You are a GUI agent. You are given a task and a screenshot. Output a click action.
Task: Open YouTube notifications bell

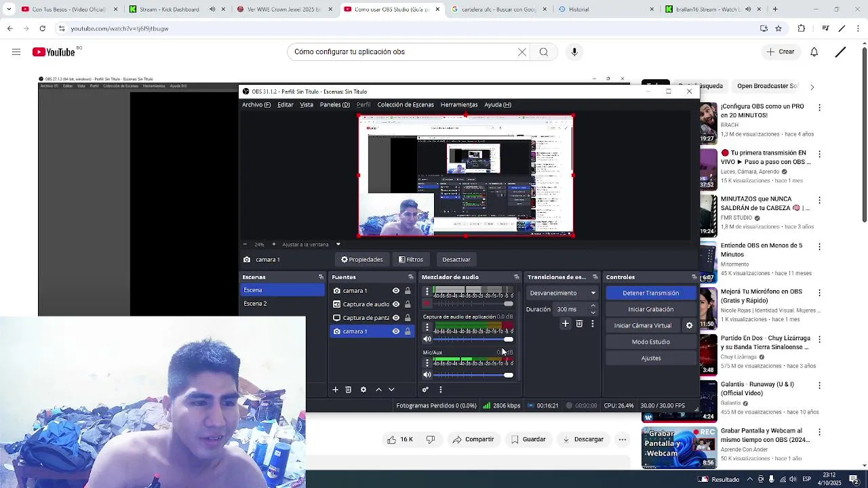(x=814, y=52)
